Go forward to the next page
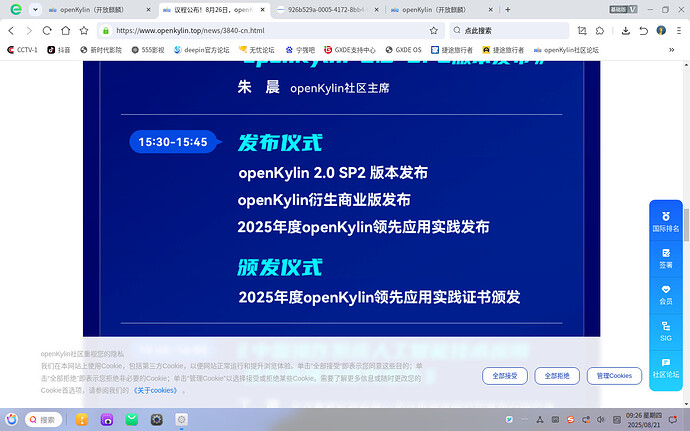 [x=29, y=30]
